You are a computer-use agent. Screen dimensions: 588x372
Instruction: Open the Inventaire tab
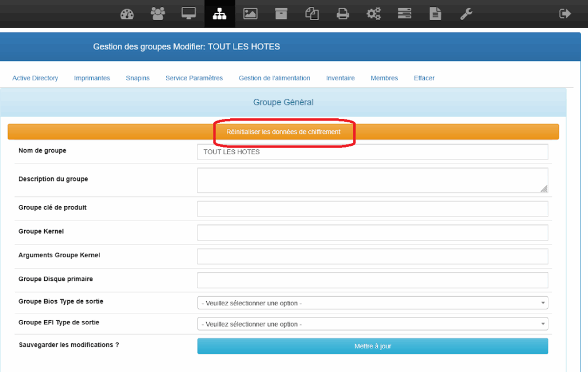341,78
